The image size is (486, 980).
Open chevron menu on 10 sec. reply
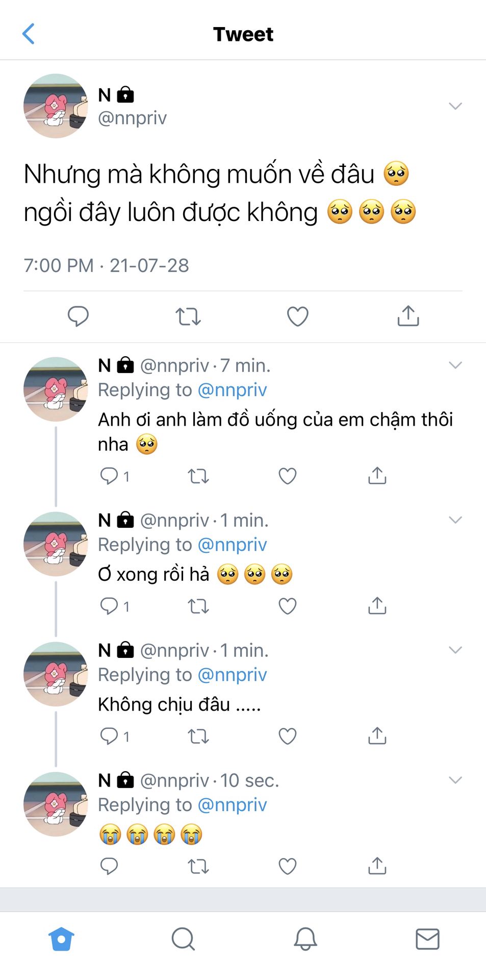(455, 780)
